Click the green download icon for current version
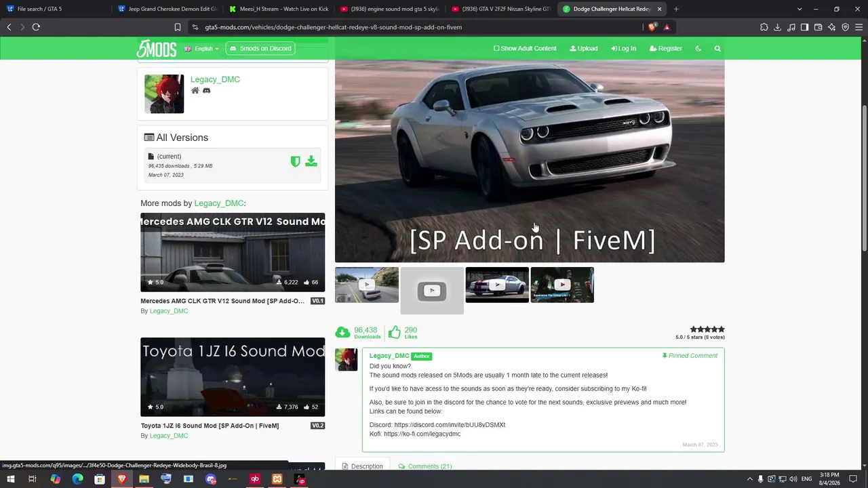The width and height of the screenshot is (868, 488). pos(311,161)
